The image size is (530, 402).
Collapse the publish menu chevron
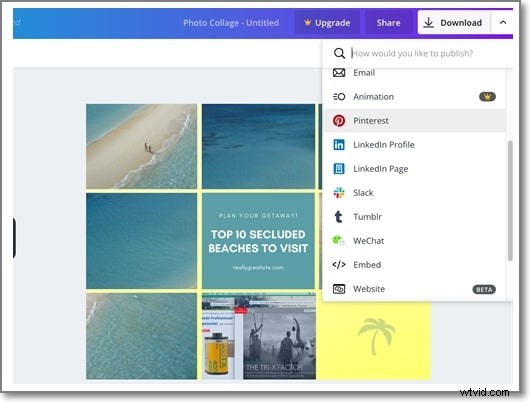click(503, 22)
